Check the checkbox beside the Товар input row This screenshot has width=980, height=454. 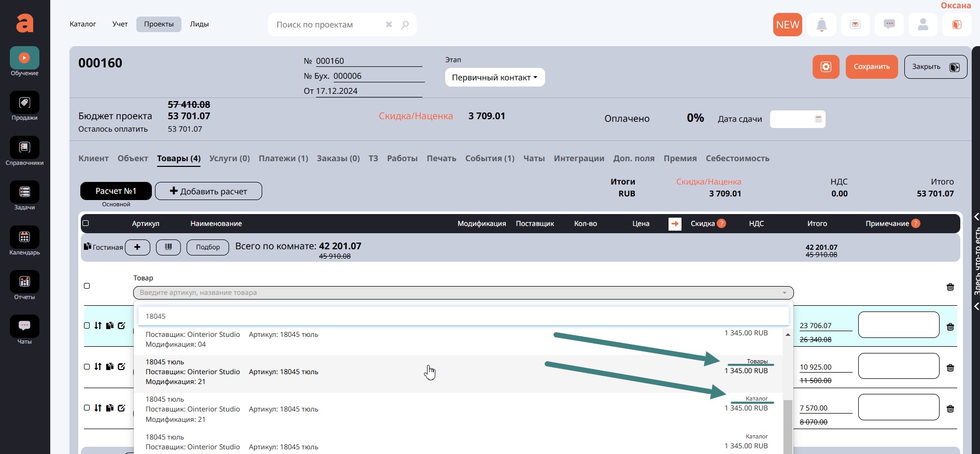[87, 286]
